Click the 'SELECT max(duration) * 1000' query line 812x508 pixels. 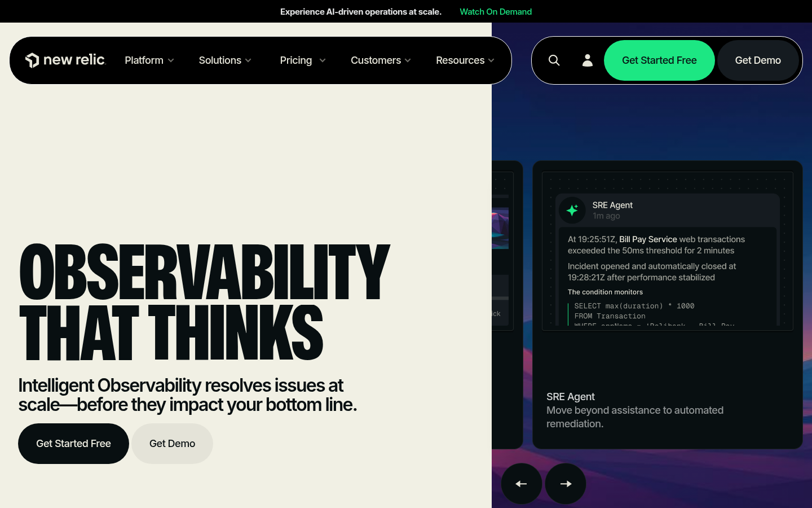(x=634, y=306)
